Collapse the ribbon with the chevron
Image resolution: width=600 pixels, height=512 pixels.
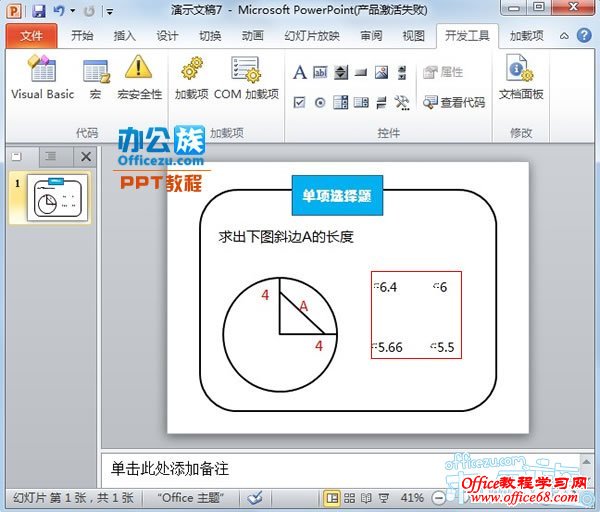[562, 36]
